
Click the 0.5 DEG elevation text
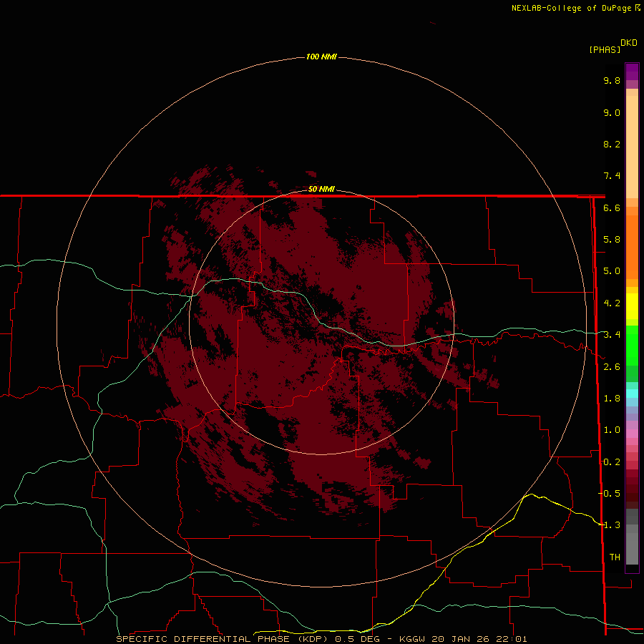357,639
